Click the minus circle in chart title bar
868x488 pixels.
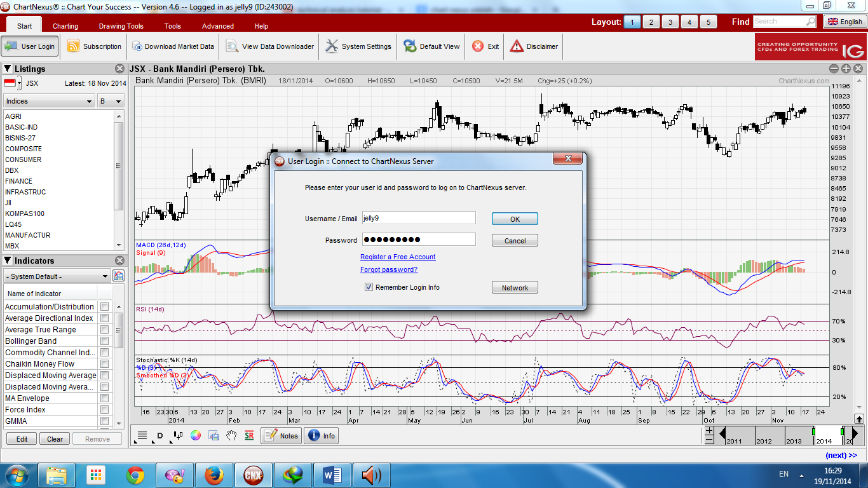coord(834,69)
